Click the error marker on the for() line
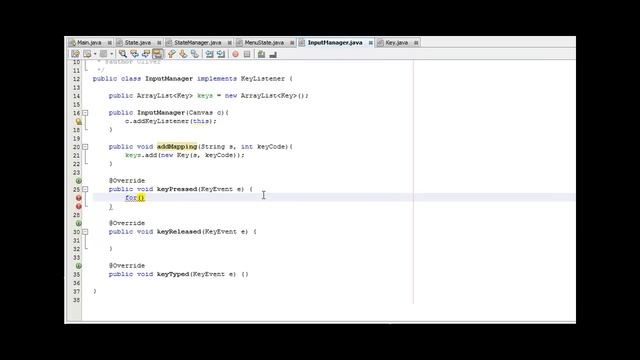Screen dimensions: 640x360 point(78,198)
